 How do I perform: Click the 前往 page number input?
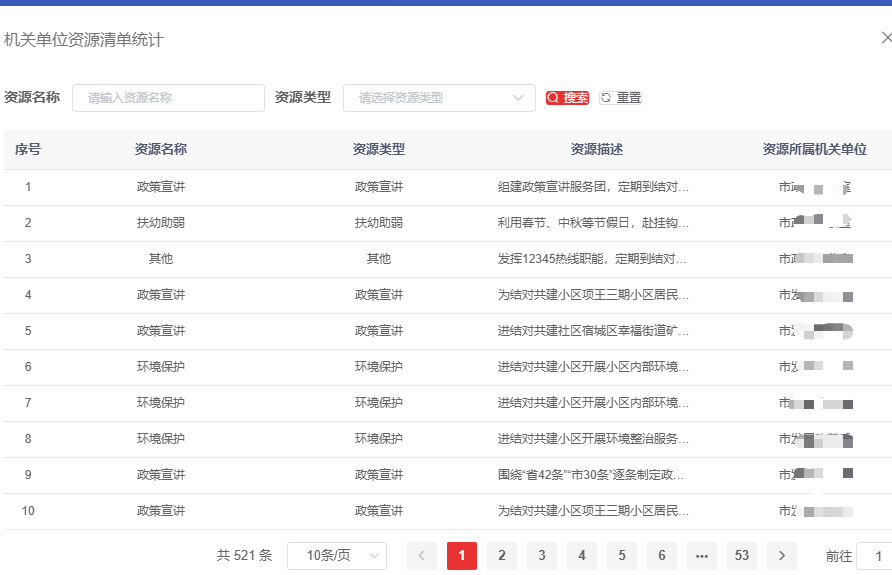point(876,556)
